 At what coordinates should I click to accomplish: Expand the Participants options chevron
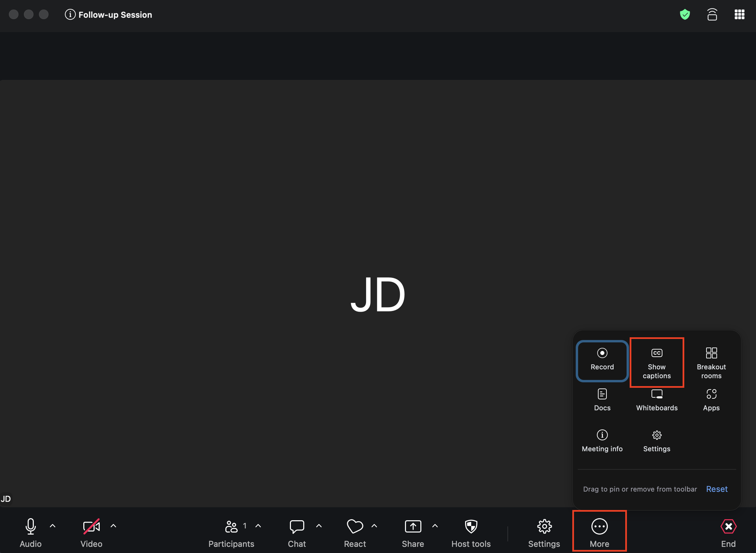click(x=258, y=526)
